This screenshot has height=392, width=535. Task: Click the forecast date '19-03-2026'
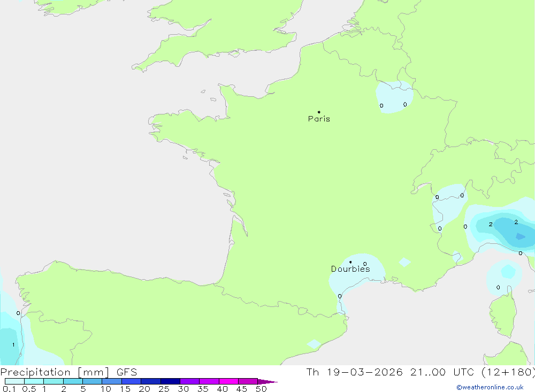365,372
